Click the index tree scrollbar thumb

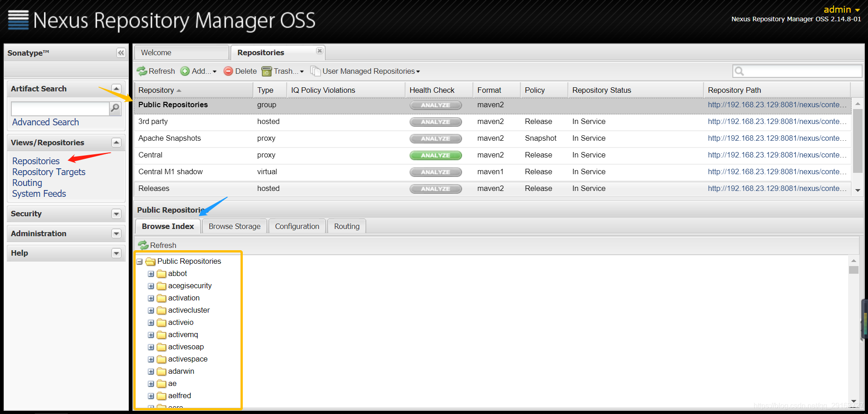(854, 270)
